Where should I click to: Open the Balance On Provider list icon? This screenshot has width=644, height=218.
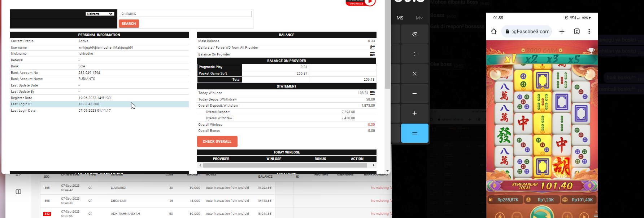(373, 54)
